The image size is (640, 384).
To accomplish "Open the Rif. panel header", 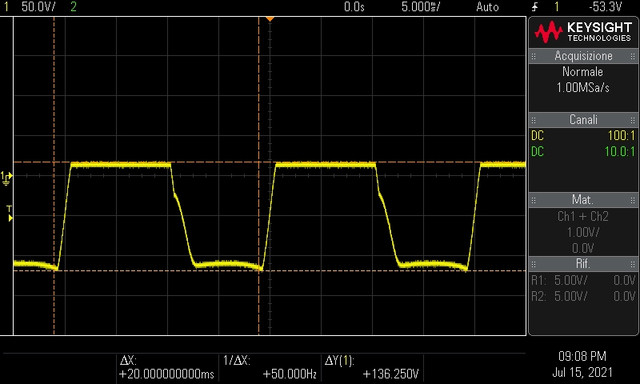I will (x=583, y=264).
